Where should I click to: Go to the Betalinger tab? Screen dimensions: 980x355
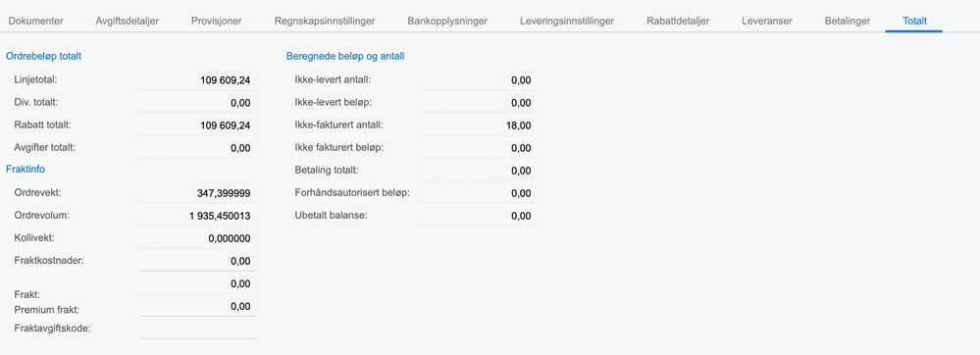848,21
